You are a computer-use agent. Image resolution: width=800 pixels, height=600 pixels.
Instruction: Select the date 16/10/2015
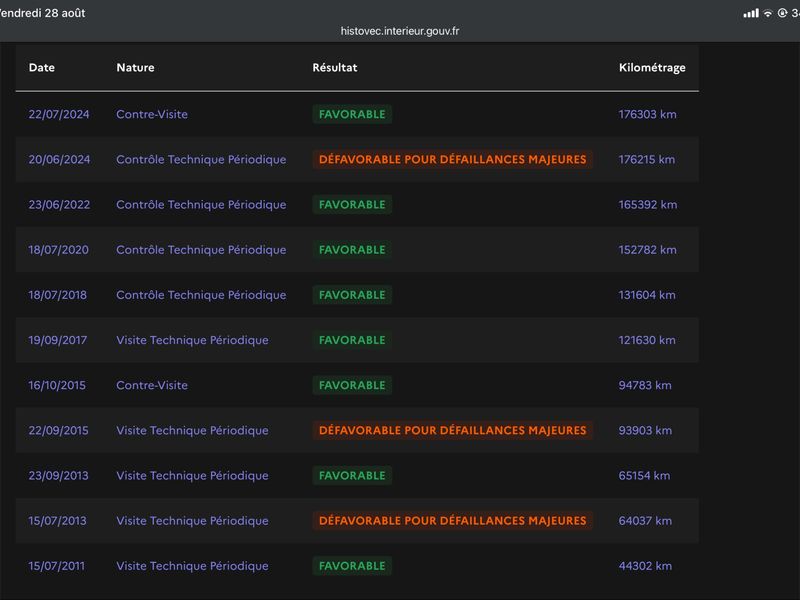tap(57, 385)
